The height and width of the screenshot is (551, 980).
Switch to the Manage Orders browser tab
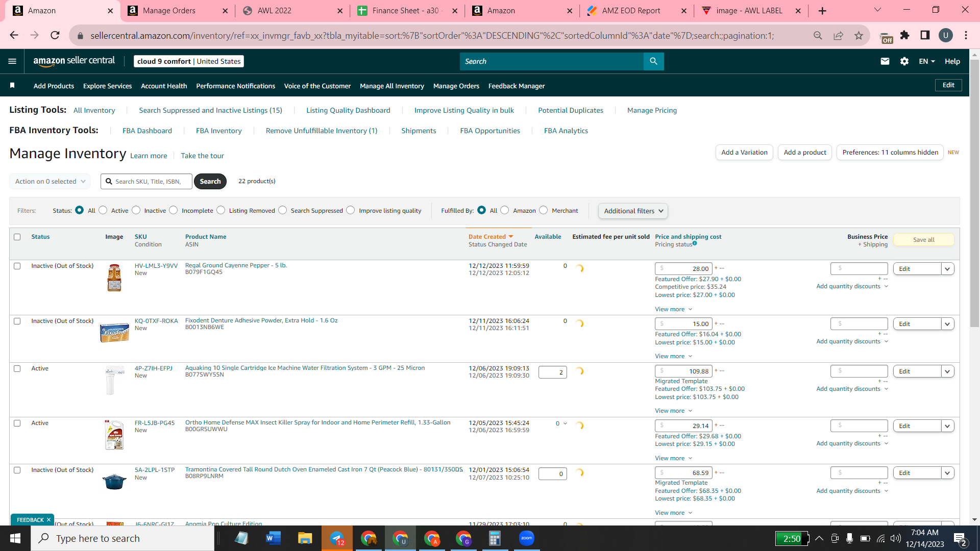tap(178, 11)
